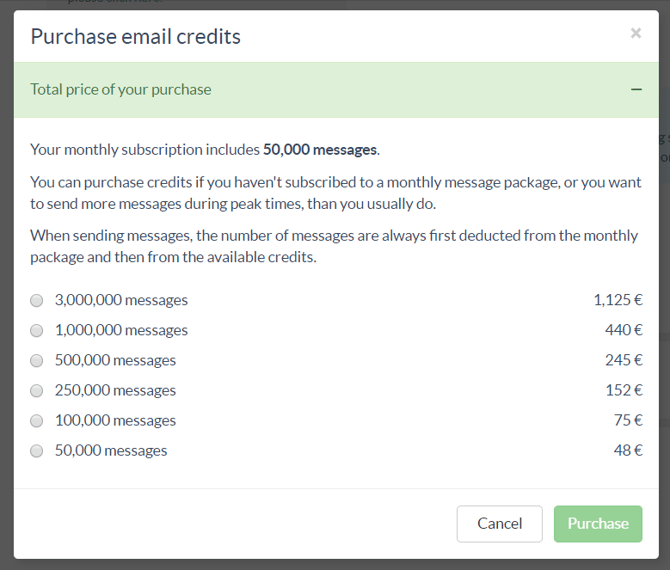Click the 152 € price
670x570 pixels.
[x=623, y=390]
